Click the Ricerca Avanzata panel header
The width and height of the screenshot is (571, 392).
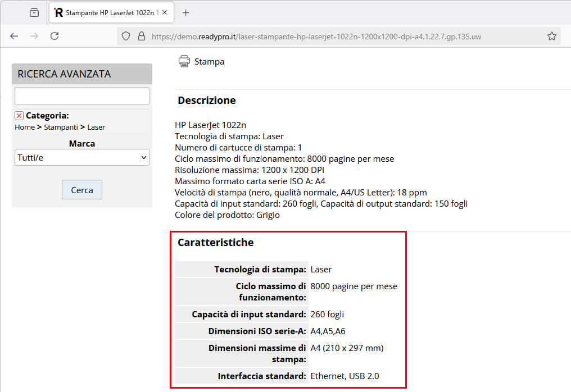[x=82, y=74]
